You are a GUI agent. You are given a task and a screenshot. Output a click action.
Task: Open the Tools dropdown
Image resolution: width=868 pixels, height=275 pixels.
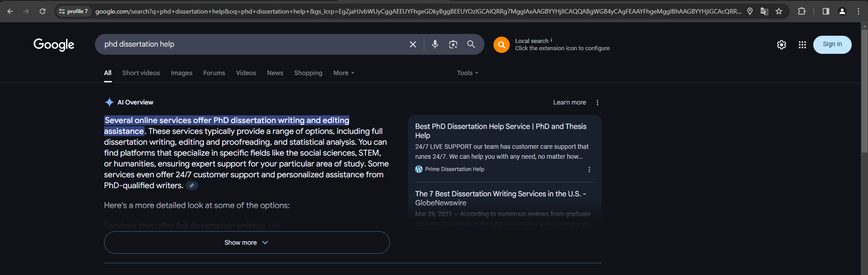[x=467, y=73]
